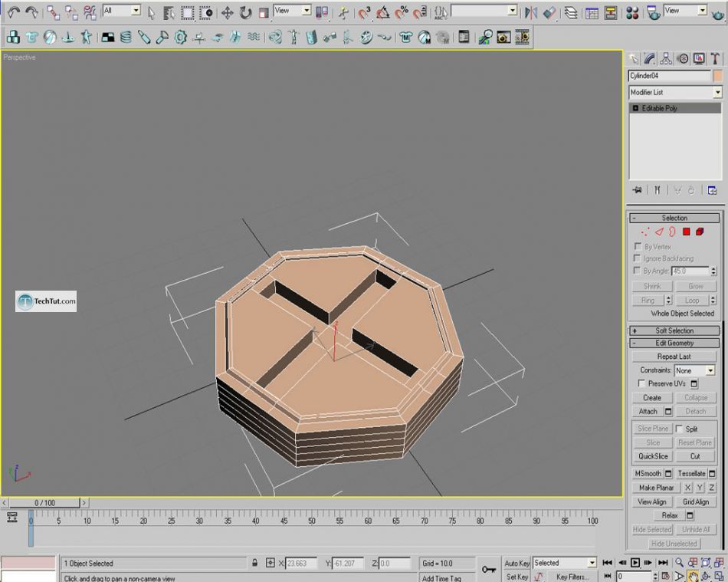
Task: Click the Selection Lock padlock icon
Action: click(x=255, y=563)
